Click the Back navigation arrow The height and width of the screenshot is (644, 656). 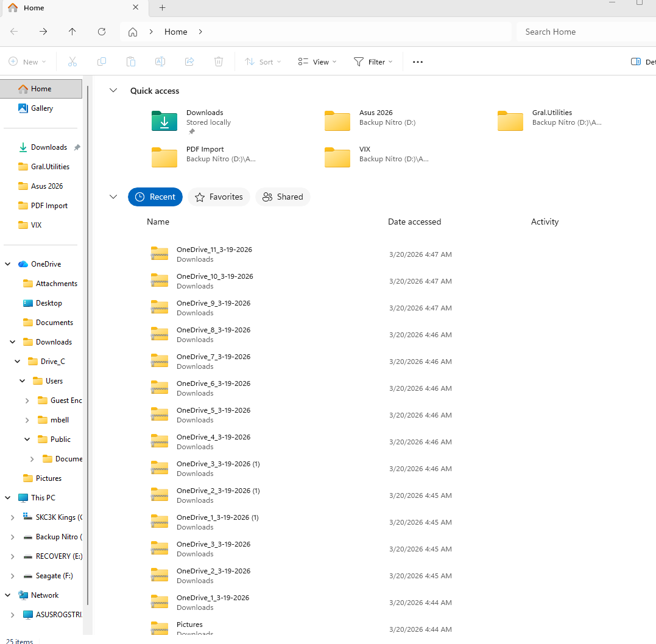[x=14, y=32]
